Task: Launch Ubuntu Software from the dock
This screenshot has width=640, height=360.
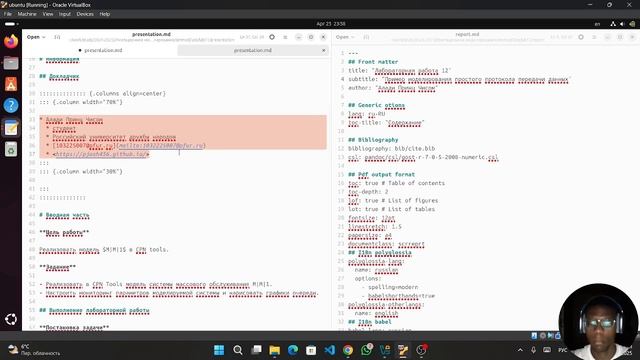Action: [x=11, y=84]
